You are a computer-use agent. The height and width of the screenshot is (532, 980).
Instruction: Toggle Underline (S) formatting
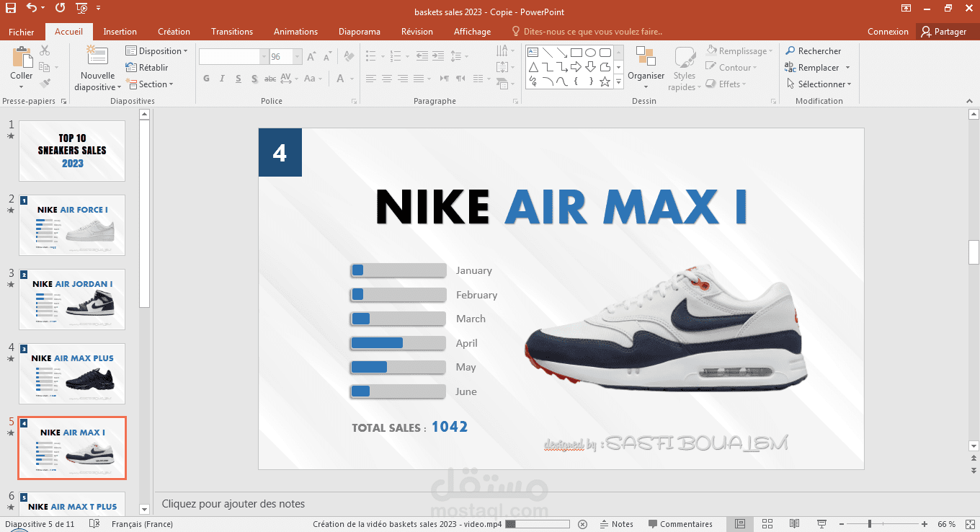(x=238, y=79)
